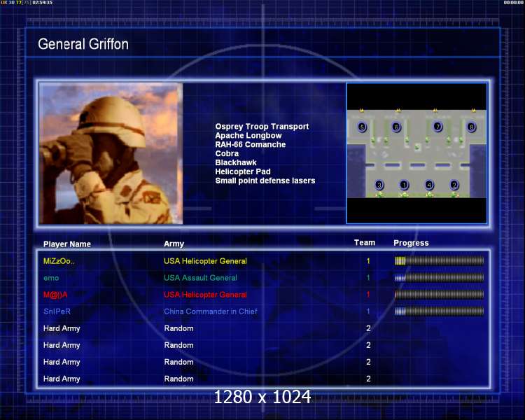Click Cobra unit text
The width and height of the screenshot is (525, 420).
pyautogui.click(x=227, y=154)
